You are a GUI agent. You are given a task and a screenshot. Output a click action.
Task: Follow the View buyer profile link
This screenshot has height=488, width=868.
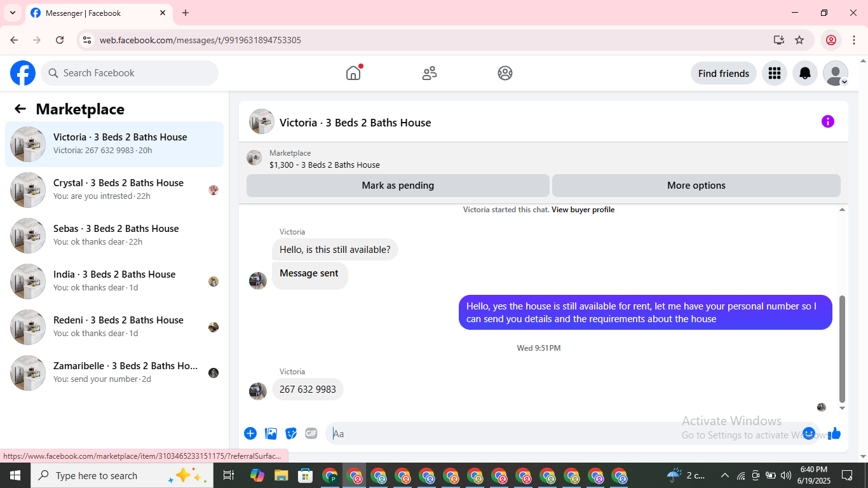click(583, 210)
